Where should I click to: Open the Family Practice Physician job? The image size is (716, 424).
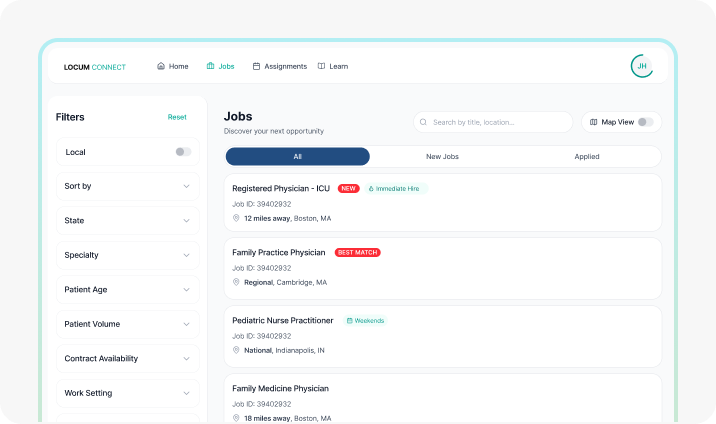coord(279,252)
